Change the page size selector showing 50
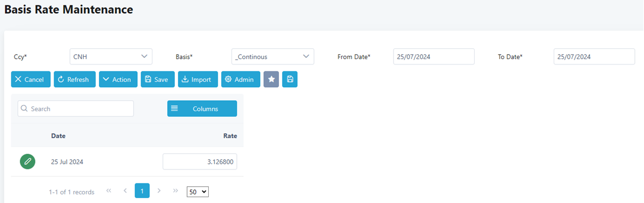Viewport: 644px width, 203px height. tap(197, 192)
